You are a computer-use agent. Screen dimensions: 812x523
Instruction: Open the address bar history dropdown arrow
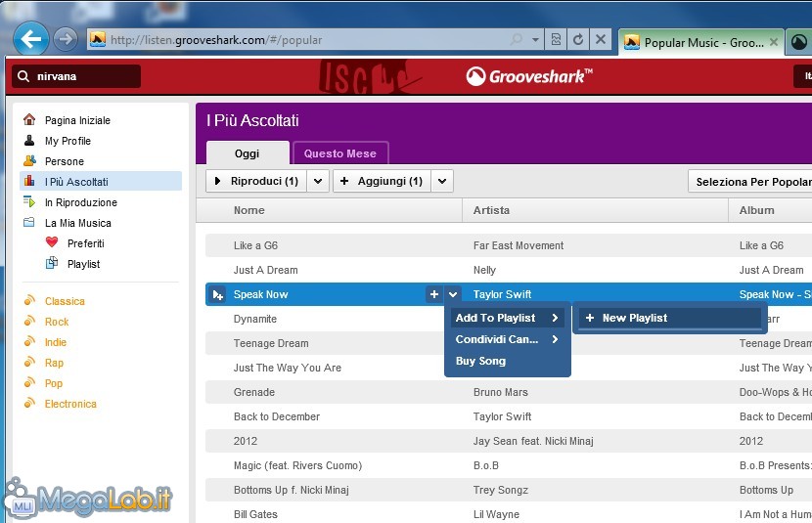[535, 39]
